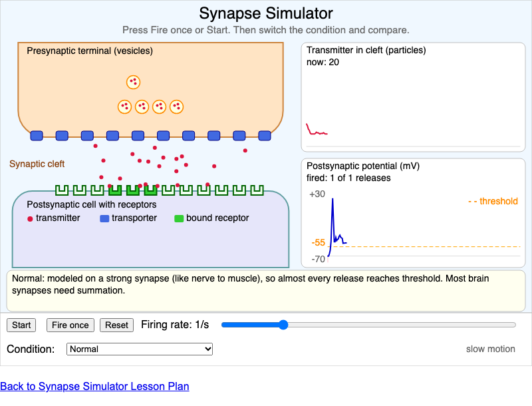Viewport: 532px width, 406px height.
Task: Click the Normal condition explanation text box
Action: tap(266, 291)
